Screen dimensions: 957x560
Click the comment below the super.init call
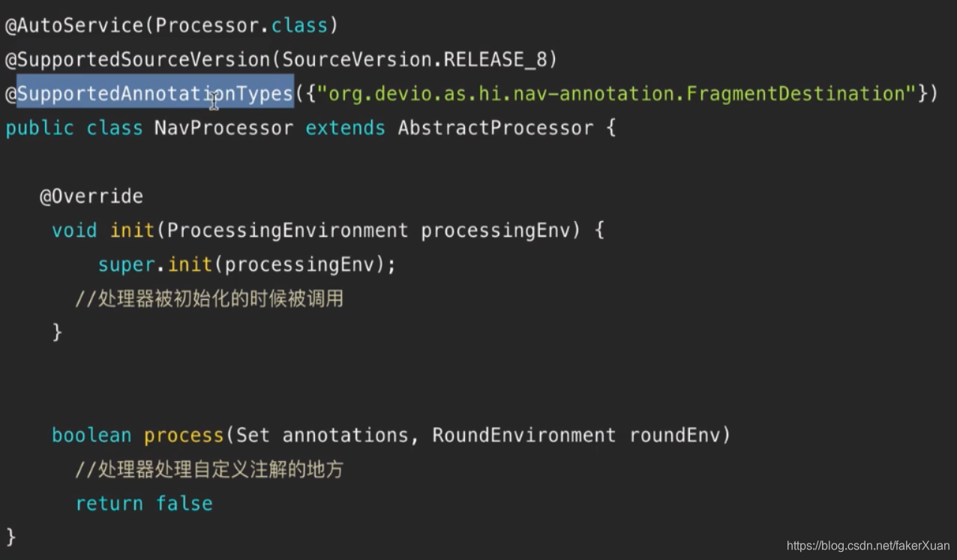(209, 298)
